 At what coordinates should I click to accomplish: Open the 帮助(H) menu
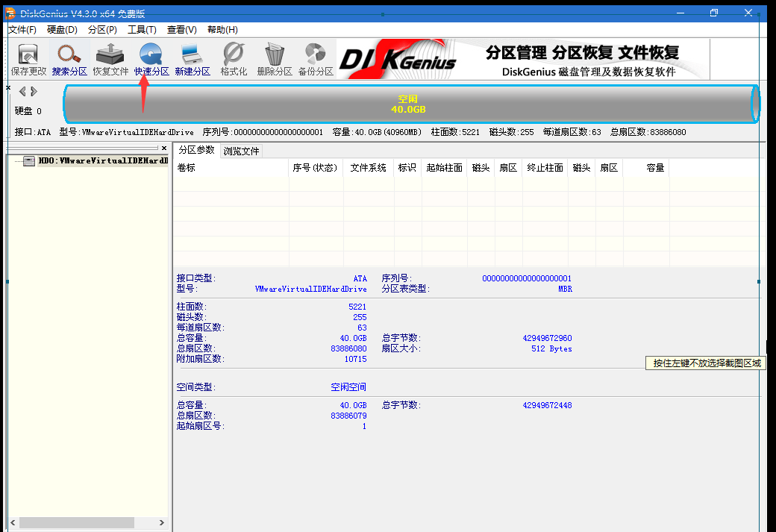click(222, 30)
